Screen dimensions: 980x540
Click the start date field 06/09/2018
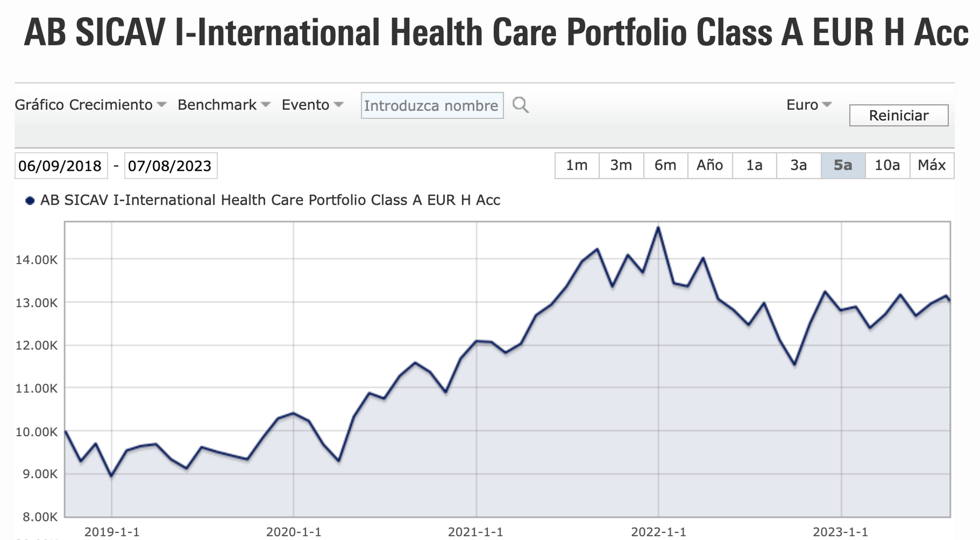pos(60,166)
